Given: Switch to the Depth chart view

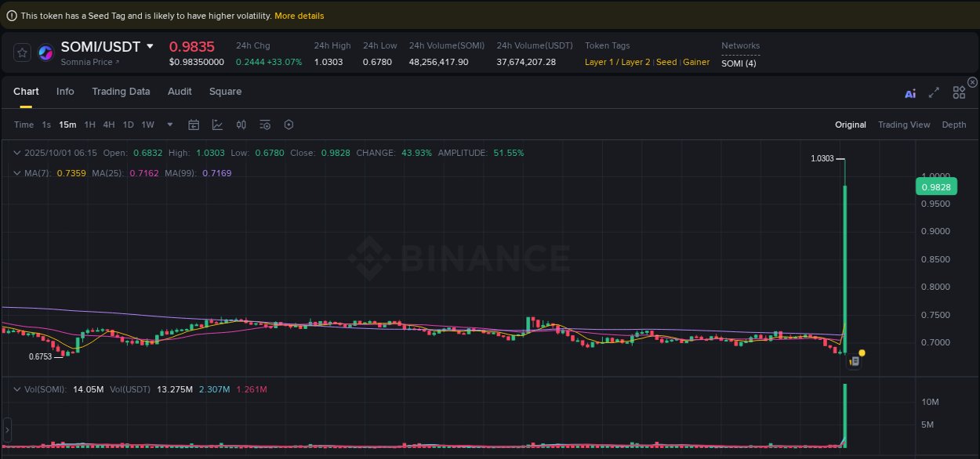Looking at the screenshot, I should click(x=953, y=125).
